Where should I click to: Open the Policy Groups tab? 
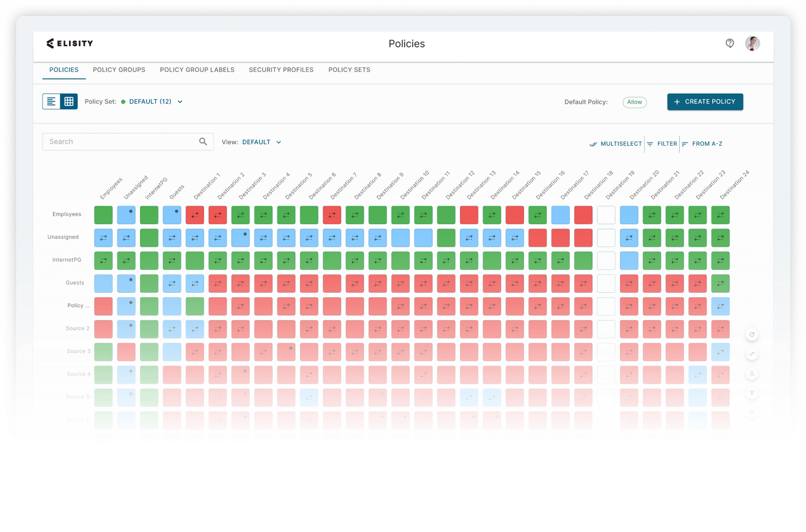click(x=119, y=70)
